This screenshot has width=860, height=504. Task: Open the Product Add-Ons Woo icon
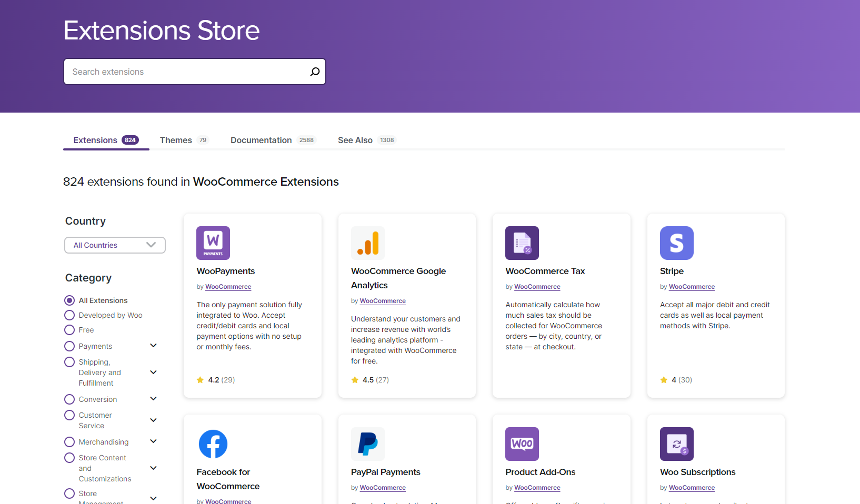coord(522,444)
